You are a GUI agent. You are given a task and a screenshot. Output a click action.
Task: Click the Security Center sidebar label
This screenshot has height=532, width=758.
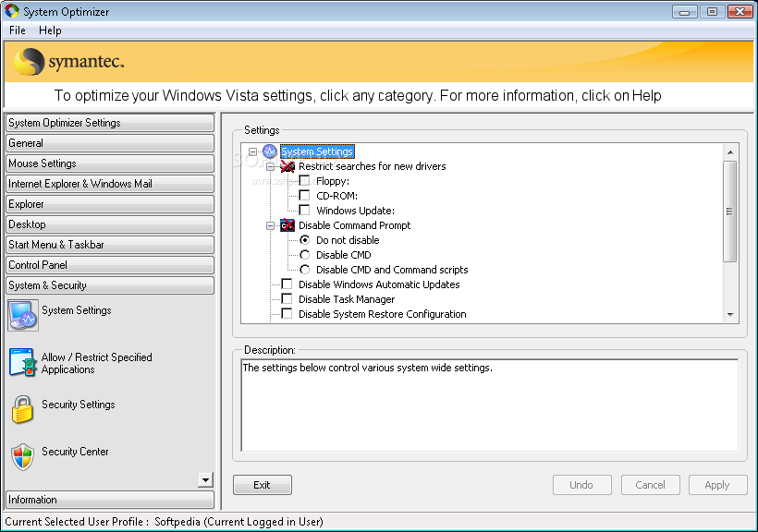click(75, 452)
